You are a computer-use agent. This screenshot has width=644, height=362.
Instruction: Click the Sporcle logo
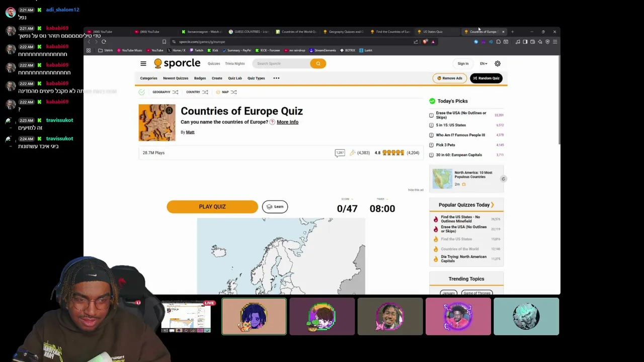[x=177, y=63]
